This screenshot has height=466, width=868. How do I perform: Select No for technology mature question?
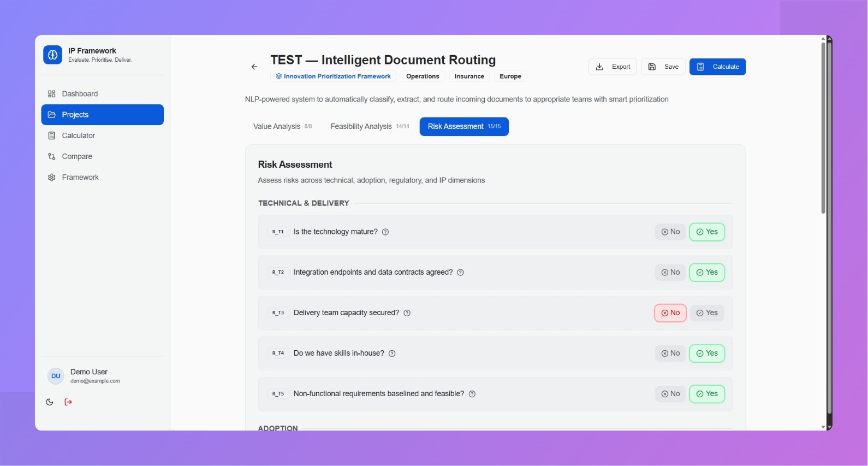click(670, 232)
